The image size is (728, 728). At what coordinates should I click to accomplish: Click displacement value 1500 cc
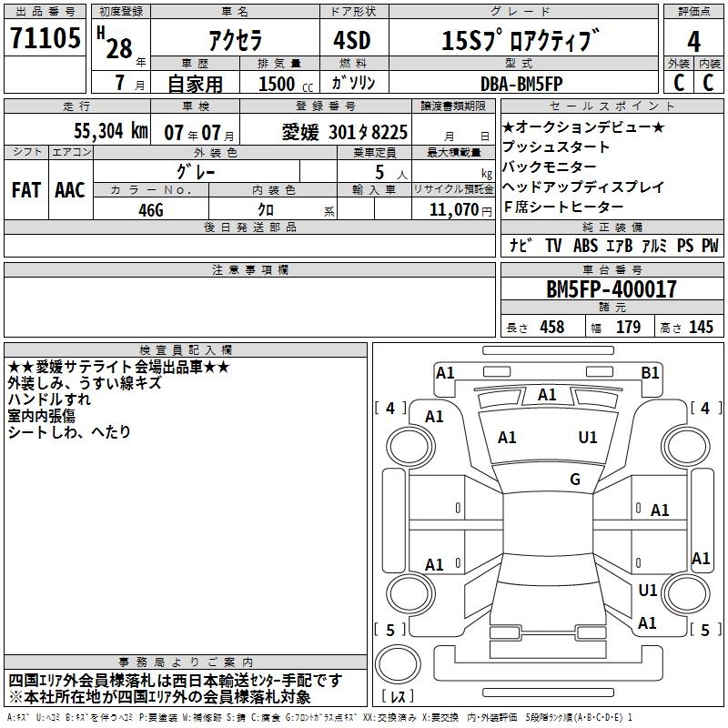pyautogui.click(x=286, y=84)
